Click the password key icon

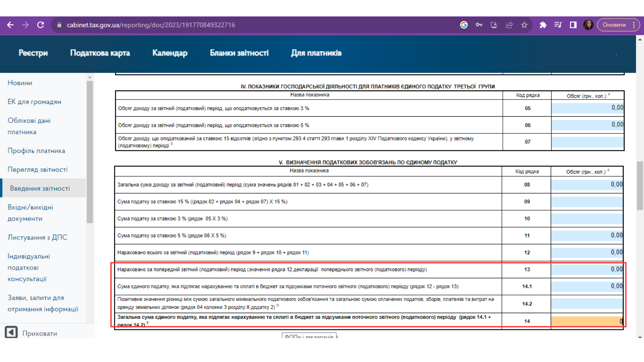point(479,25)
